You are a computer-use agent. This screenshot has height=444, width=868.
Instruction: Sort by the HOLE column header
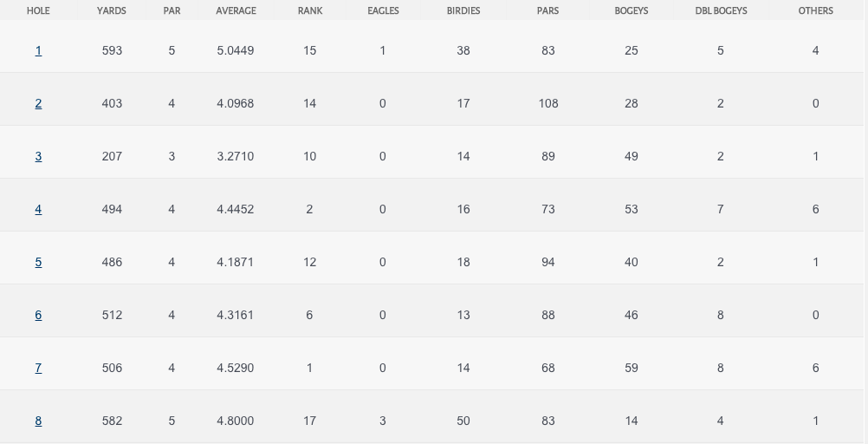click(38, 11)
